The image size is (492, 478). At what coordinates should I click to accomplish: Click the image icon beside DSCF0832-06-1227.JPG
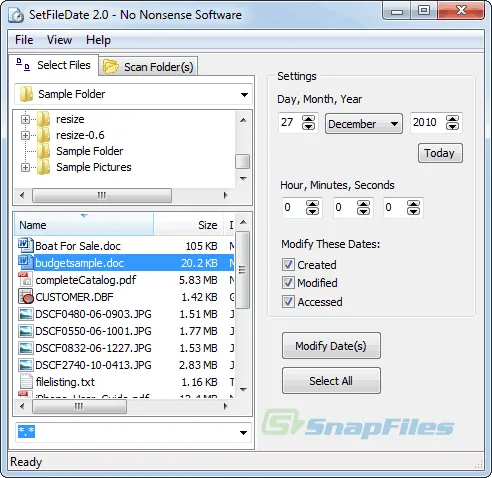(25, 348)
